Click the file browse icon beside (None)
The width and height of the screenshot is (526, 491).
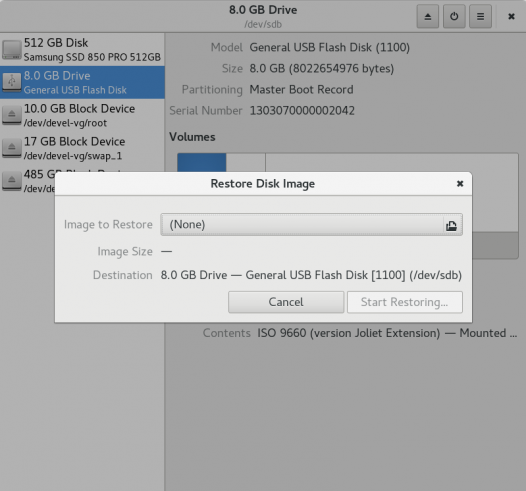tap(451, 225)
